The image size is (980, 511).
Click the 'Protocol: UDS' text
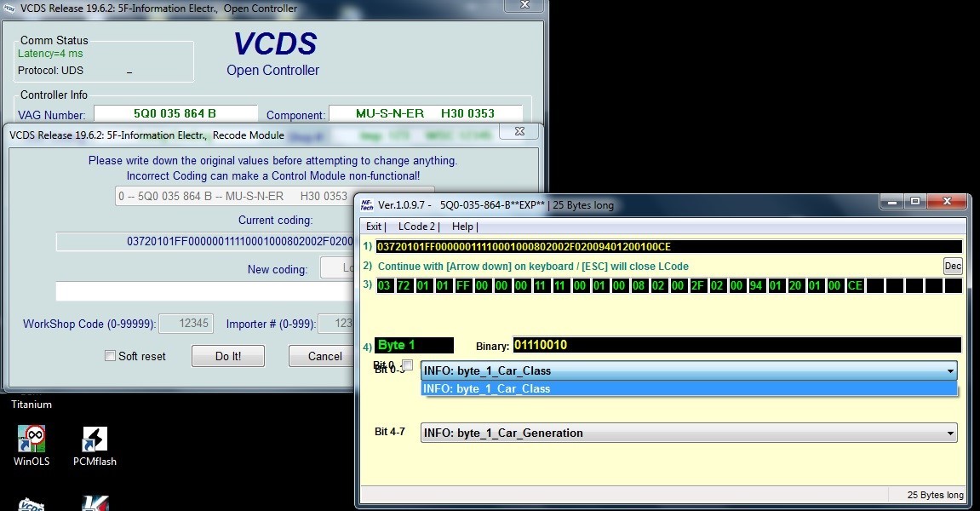click(x=50, y=71)
